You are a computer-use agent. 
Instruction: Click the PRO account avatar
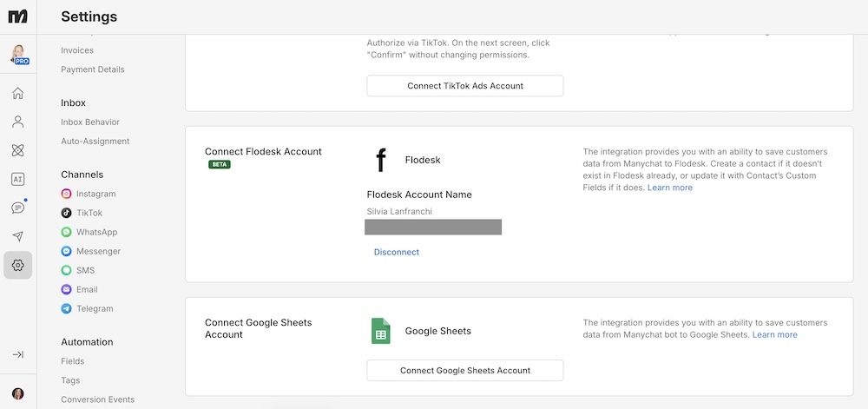pyautogui.click(x=18, y=54)
